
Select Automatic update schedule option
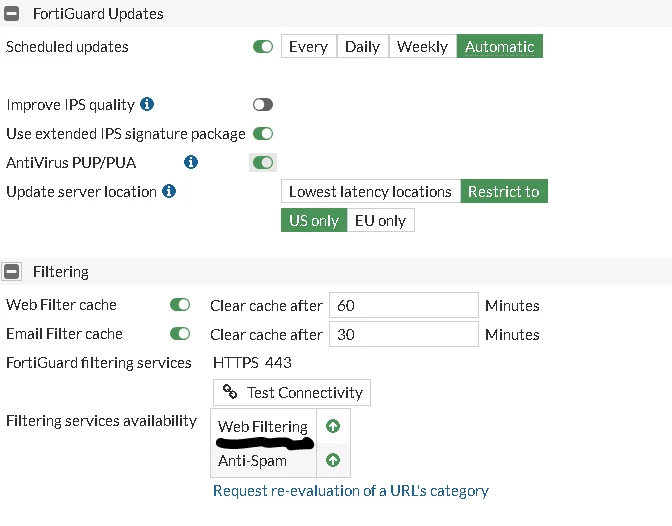click(500, 46)
